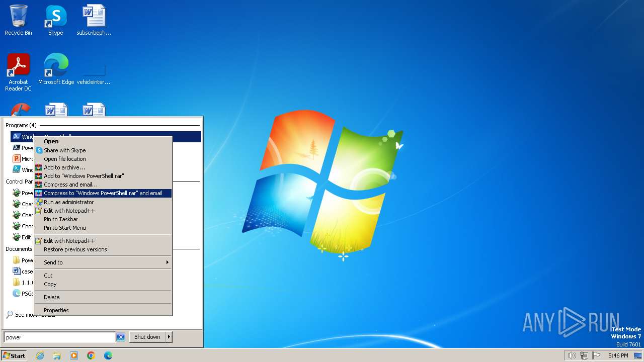Click the Edit power plan result icon

click(16, 237)
